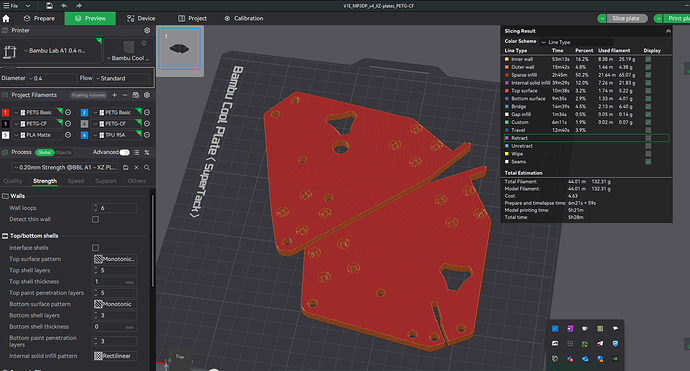Viewport: 690px width, 371px height.
Task: Check Wipe display checkbox
Action: click(648, 154)
